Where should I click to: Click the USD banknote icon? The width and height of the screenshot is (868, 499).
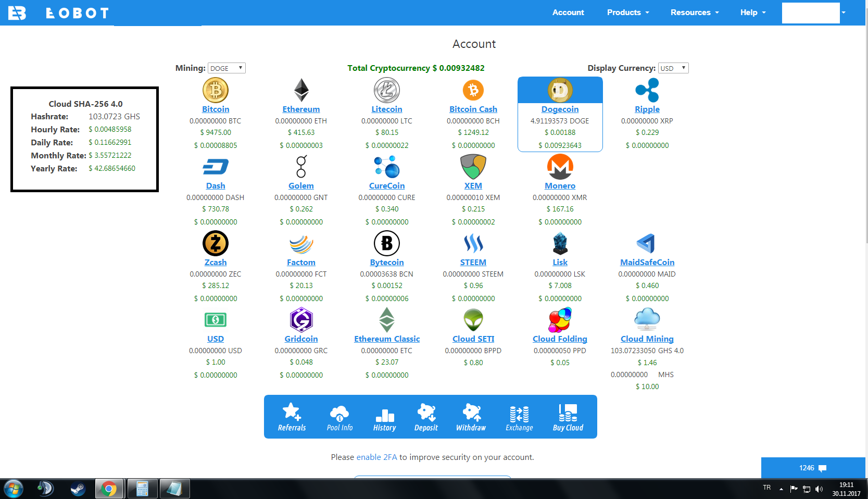(216, 320)
